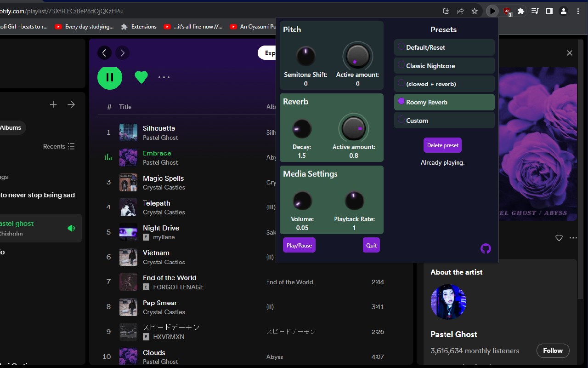Screen dimensions: 588x368
Task: Close the now playing panel
Action: 570,53
